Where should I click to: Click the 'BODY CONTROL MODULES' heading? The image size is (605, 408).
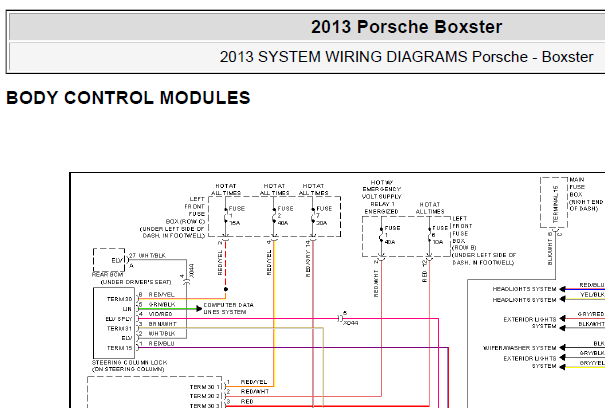tap(128, 98)
